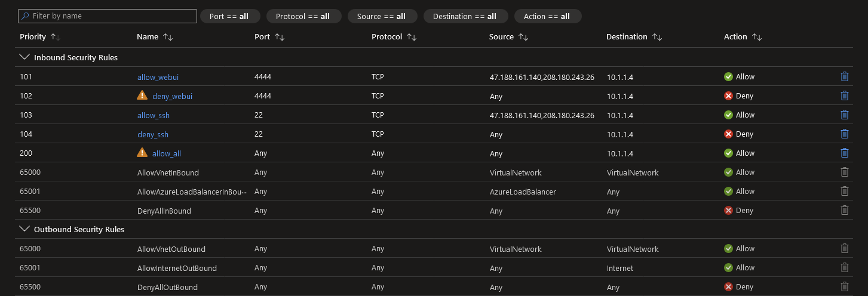Click trash icon for deny_webui rule
Screen dimensions: 868x296
(x=844, y=95)
